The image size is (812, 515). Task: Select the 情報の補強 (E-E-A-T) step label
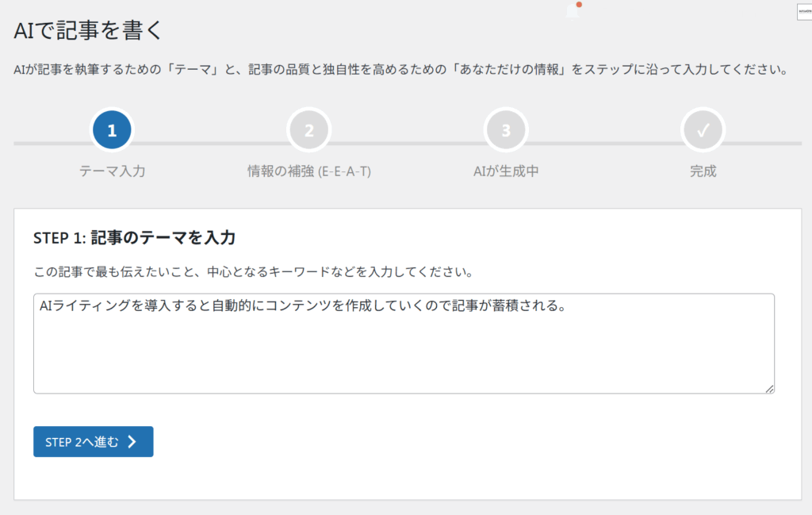309,171
